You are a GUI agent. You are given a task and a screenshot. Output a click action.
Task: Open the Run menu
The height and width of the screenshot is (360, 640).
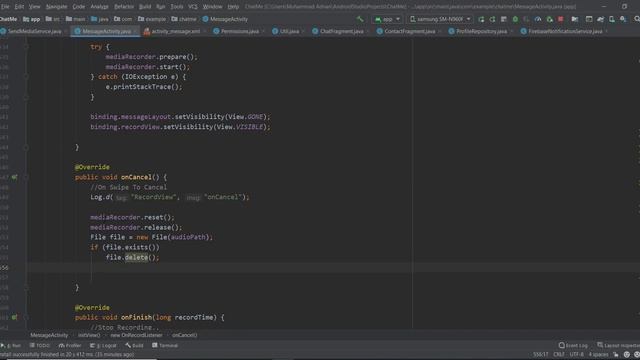pos(161,7)
